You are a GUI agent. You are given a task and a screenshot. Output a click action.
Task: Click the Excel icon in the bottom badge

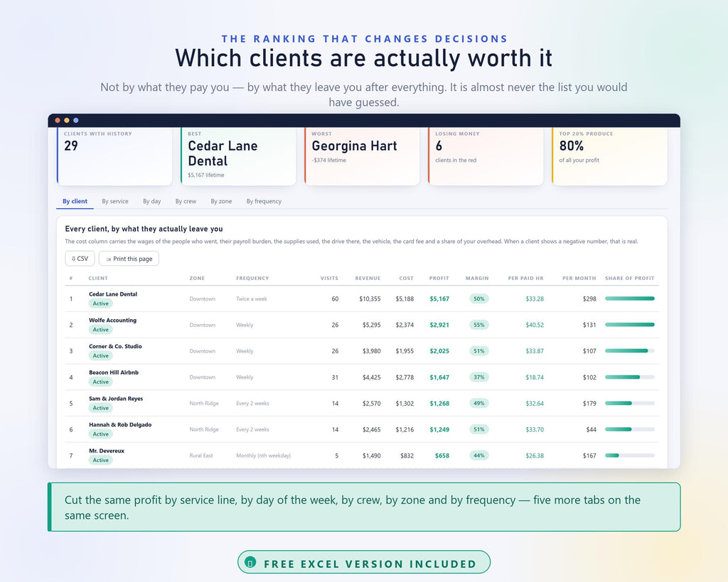250,562
